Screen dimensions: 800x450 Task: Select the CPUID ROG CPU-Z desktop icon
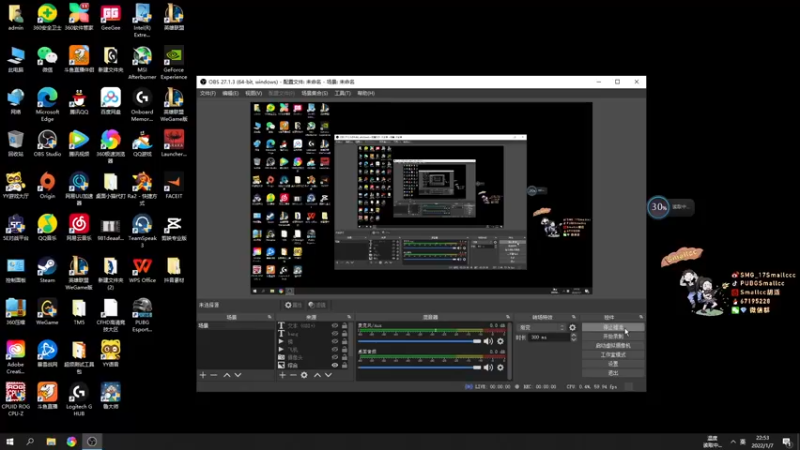(15, 399)
